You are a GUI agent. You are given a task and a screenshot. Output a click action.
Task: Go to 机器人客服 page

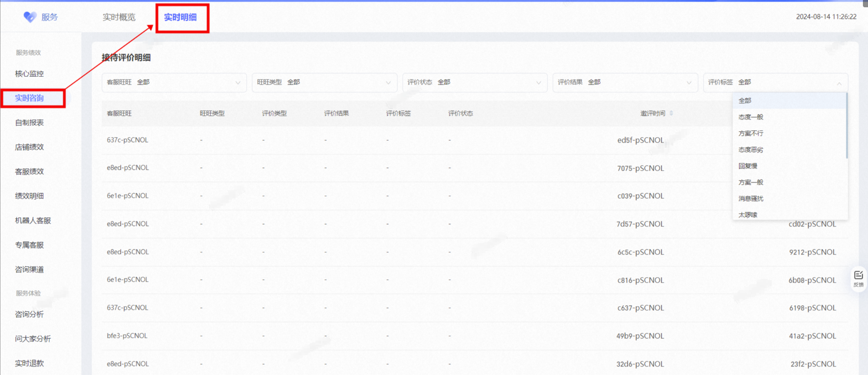[33, 221]
